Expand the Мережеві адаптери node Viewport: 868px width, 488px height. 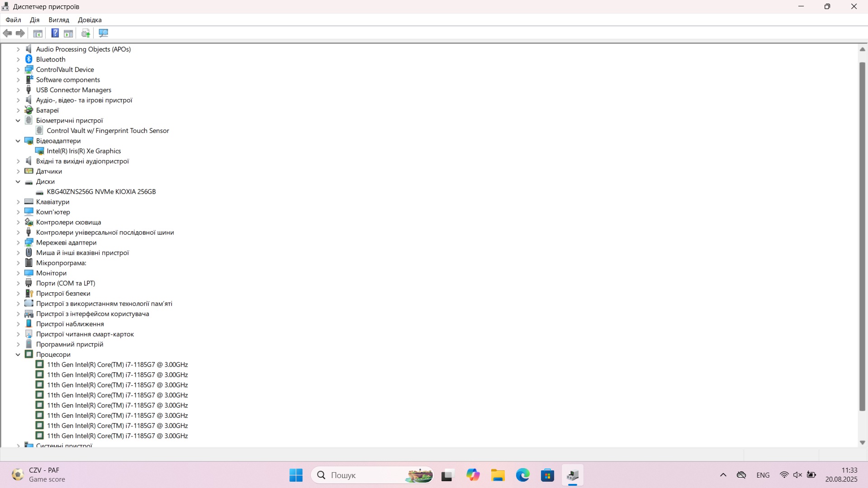point(18,242)
